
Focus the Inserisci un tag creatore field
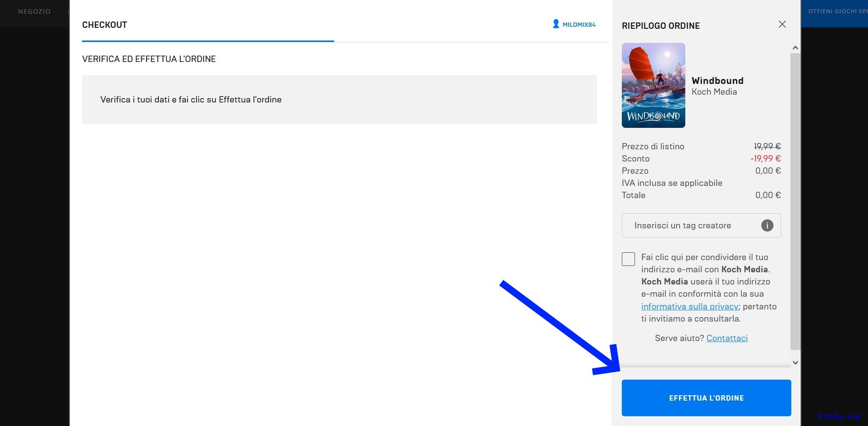click(689, 225)
